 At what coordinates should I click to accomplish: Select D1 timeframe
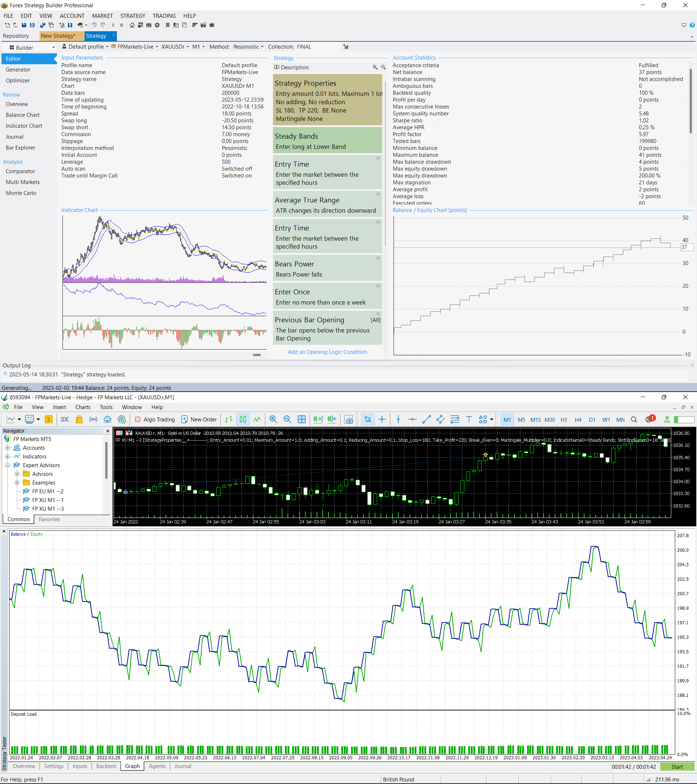(x=592, y=420)
